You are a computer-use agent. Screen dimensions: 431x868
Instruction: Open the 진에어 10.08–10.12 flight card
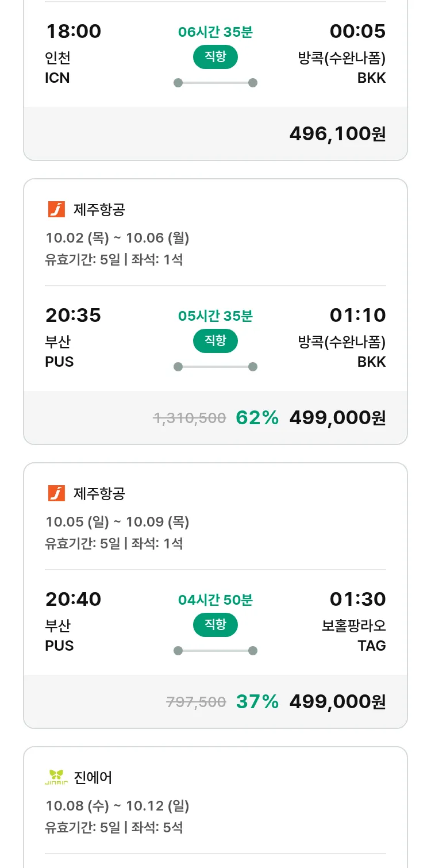[x=215, y=806]
